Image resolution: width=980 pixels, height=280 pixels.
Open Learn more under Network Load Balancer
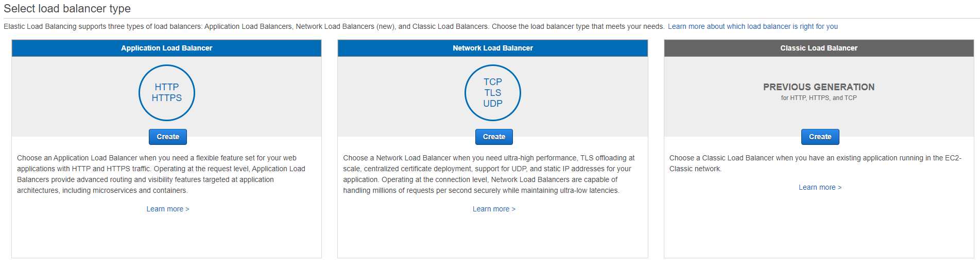(494, 209)
